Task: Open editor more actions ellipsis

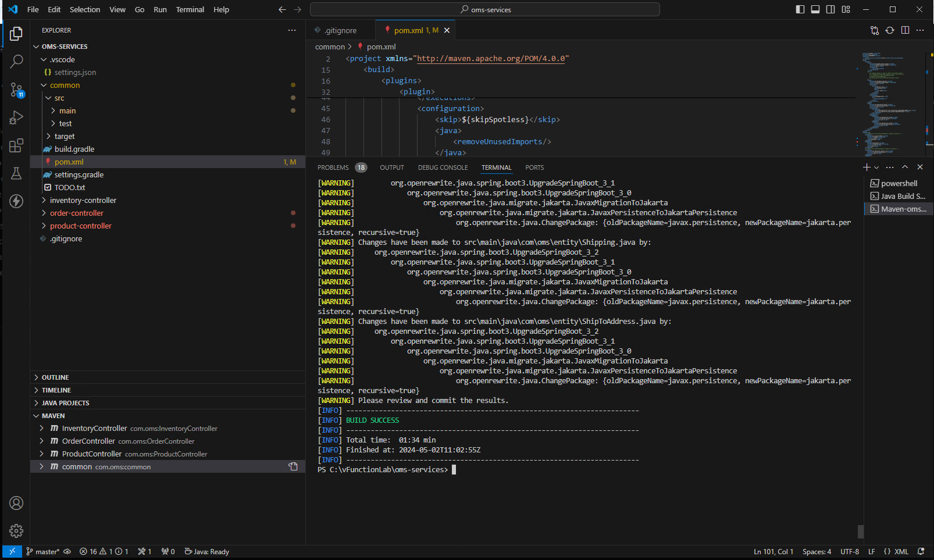Action: (x=920, y=30)
